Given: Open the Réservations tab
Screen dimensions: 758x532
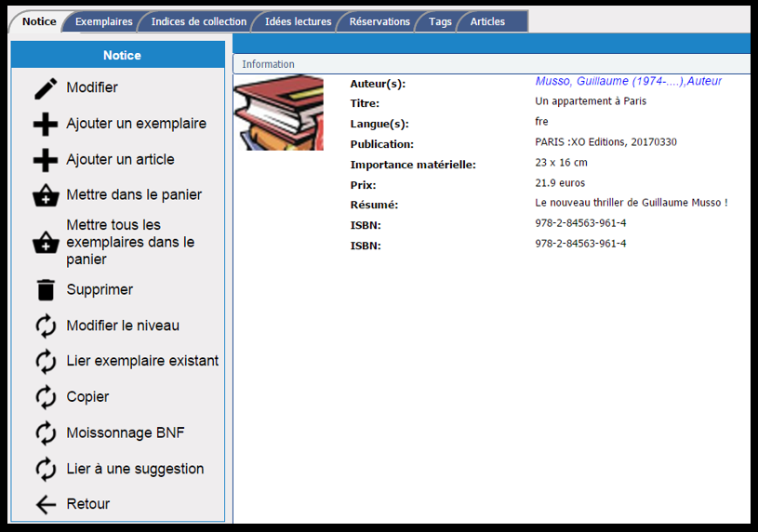Looking at the screenshot, I should (379, 21).
